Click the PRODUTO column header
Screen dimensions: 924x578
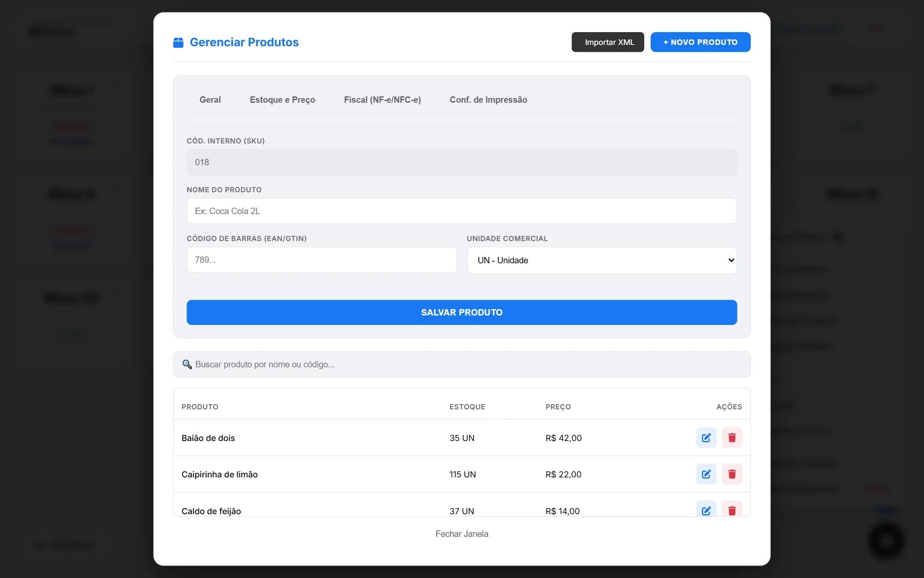tap(200, 407)
